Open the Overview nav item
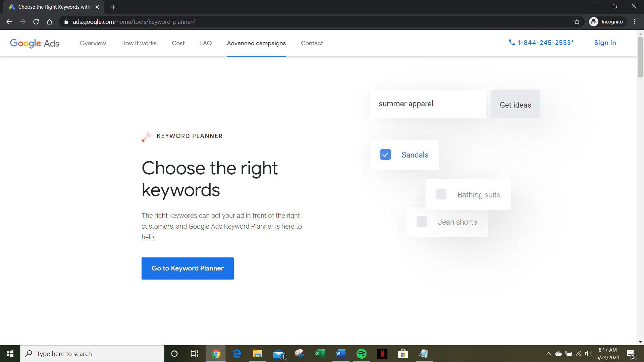This screenshot has height=362, width=644. (x=93, y=43)
